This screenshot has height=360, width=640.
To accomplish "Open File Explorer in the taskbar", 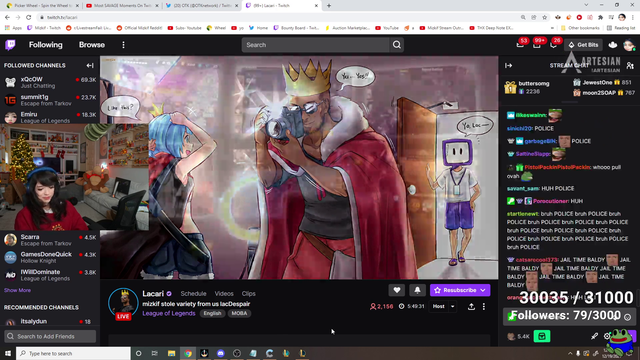I will point(171,353).
